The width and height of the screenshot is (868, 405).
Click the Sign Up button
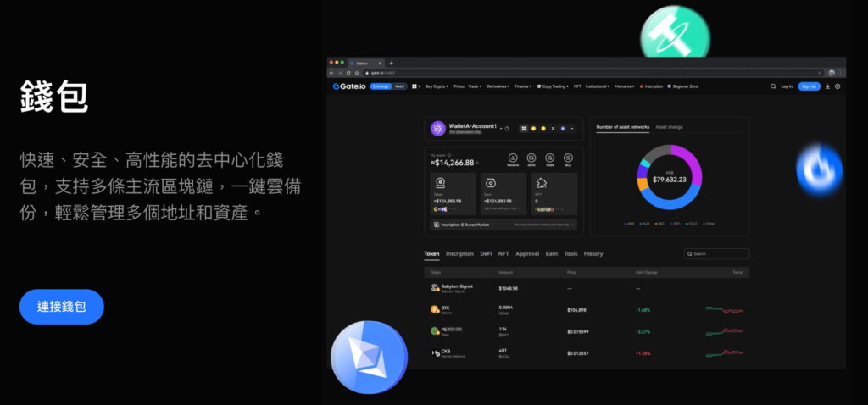pyautogui.click(x=809, y=86)
